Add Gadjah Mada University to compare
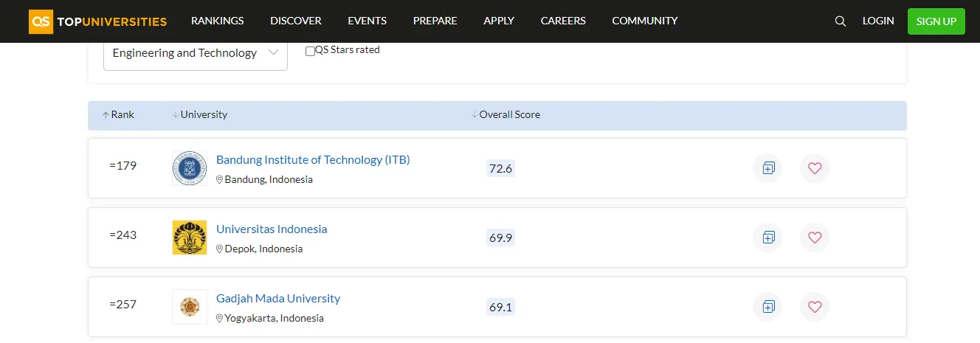Image resolution: width=980 pixels, height=343 pixels. point(767,307)
